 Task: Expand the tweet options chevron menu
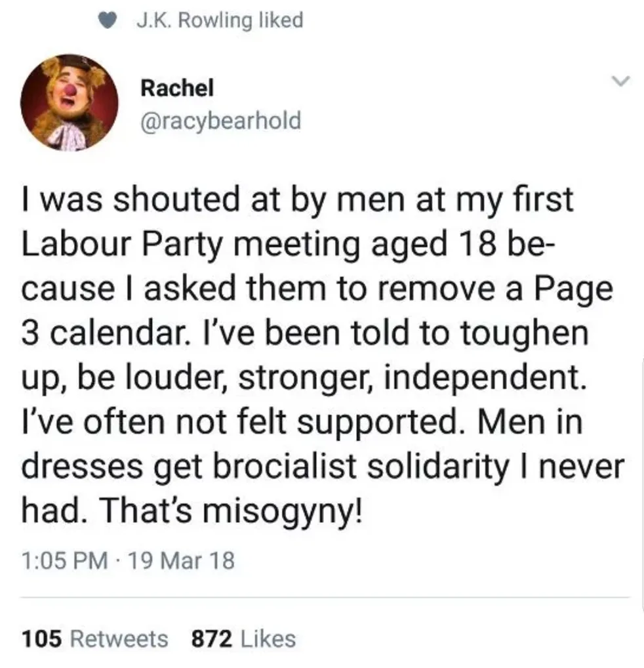coord(620,80)
